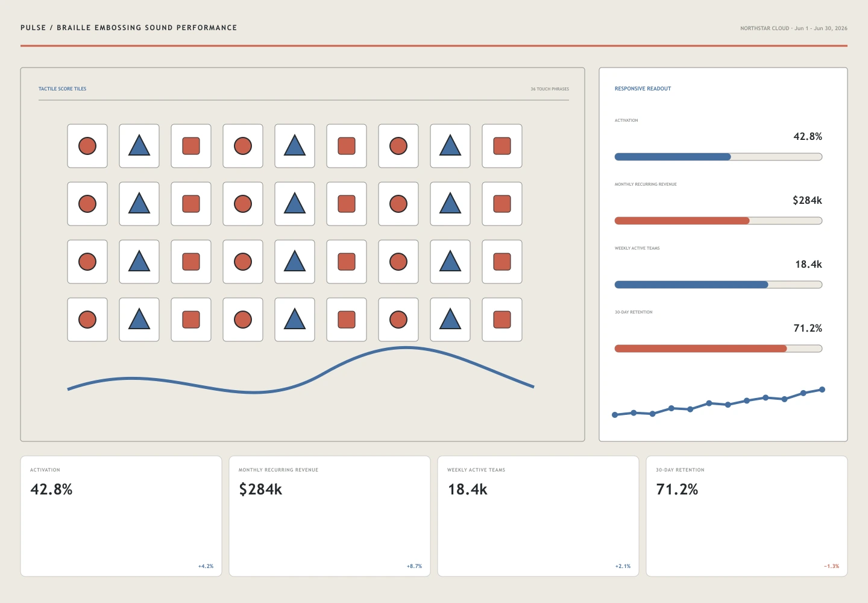868x603 pixels.
Task: Select the 30-Day Retention progress bar
Action: pyautogui.click(x=719, y=349)
